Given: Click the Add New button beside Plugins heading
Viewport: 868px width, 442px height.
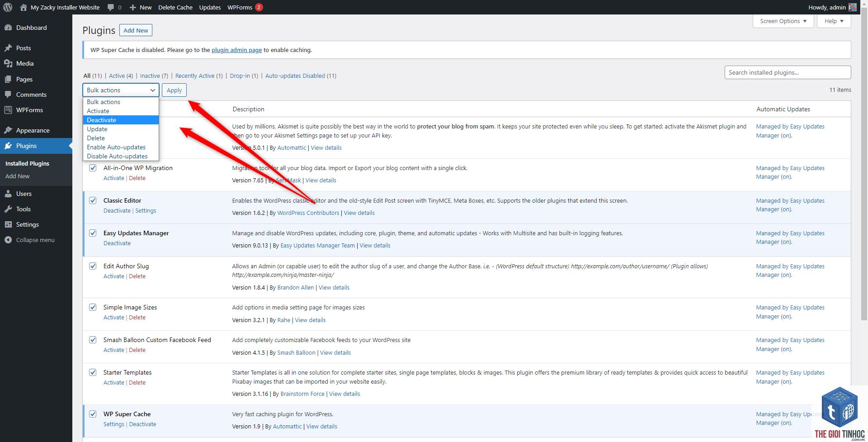Looking at the screenshot, I should point(136,30).
